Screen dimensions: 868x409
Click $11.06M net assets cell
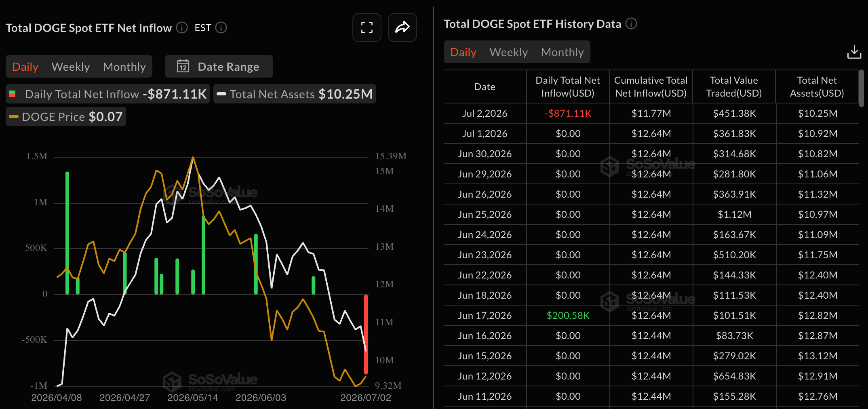817,174
